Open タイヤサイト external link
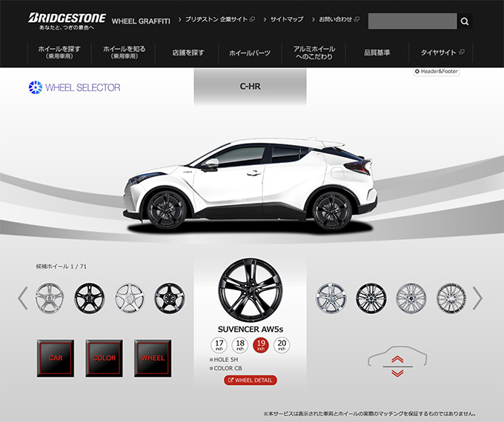The image size is (504, 422). tap(442, 53)
